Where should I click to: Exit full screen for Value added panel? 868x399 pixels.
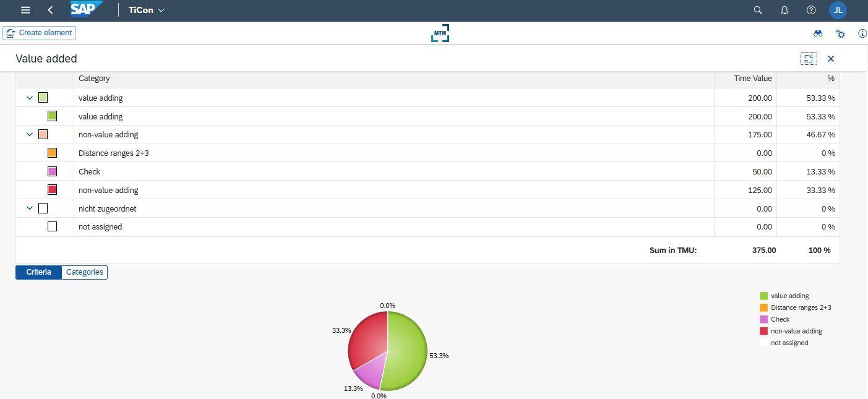(808, 59)
